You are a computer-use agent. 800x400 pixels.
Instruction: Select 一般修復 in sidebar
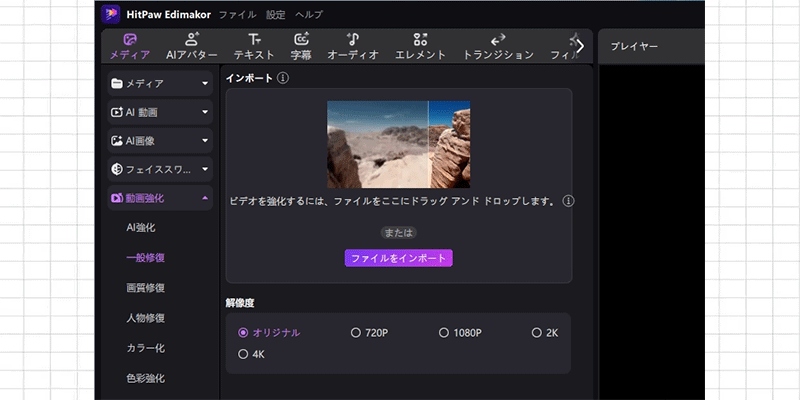pyautogui.click(x=145, y=258)
